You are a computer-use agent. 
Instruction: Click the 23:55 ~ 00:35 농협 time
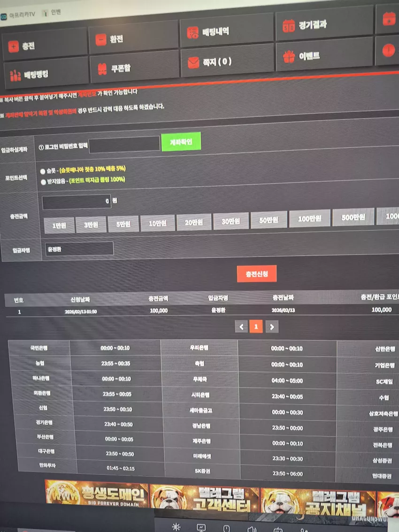tap(115, 363)
